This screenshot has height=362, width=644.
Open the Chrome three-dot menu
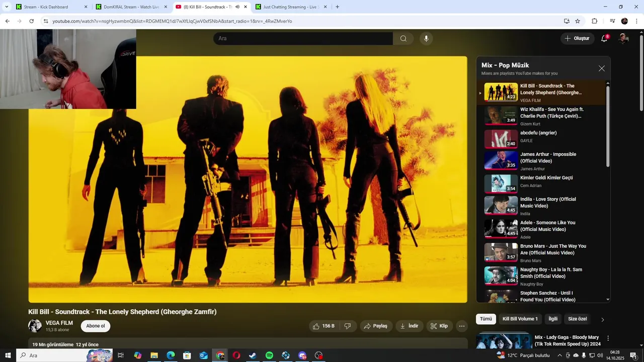tap(636, 21)
